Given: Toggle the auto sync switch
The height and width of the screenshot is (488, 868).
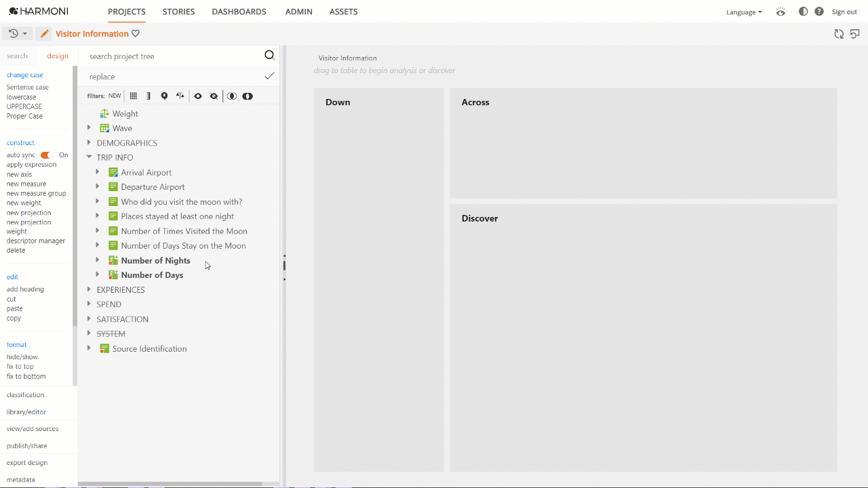Looking at the screenshot, I should pos(46,155).
